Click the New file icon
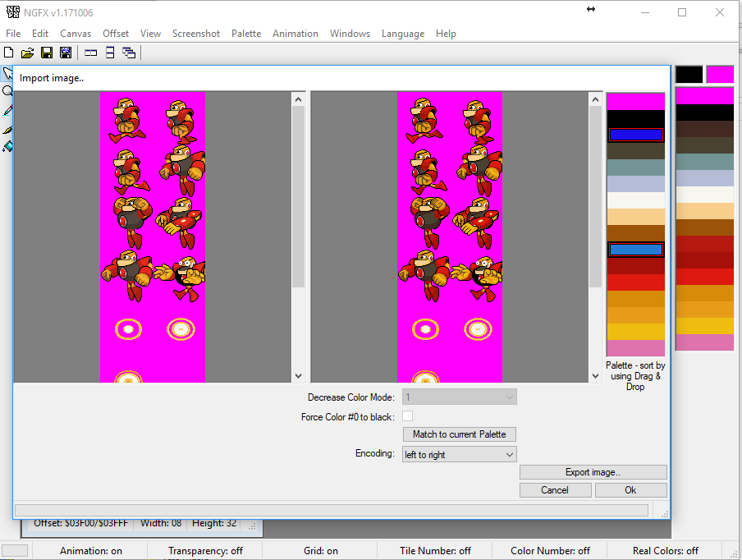Screen dimensions: 742x560 [x=9, y=53]
